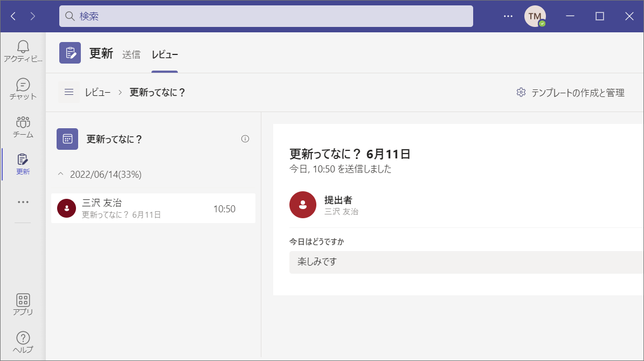Maximize the Teams window
Viewport: 644px width, 361px height.
(x=600, y=16)
